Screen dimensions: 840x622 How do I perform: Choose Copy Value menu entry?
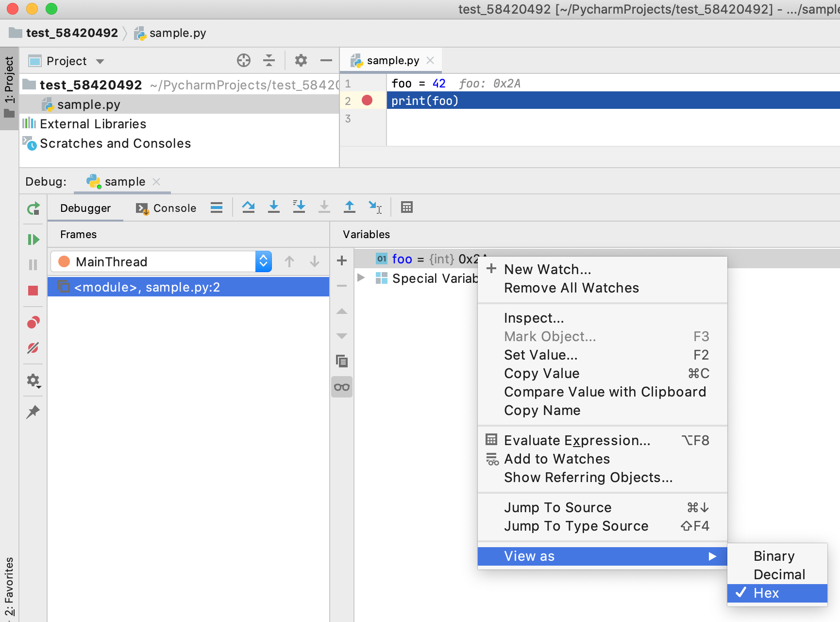click(602, 373)
